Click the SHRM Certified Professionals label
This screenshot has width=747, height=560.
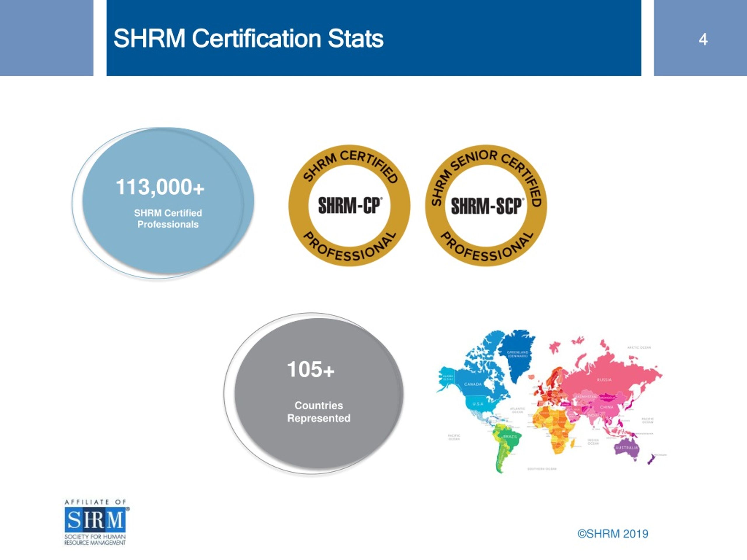click(168, 219)
